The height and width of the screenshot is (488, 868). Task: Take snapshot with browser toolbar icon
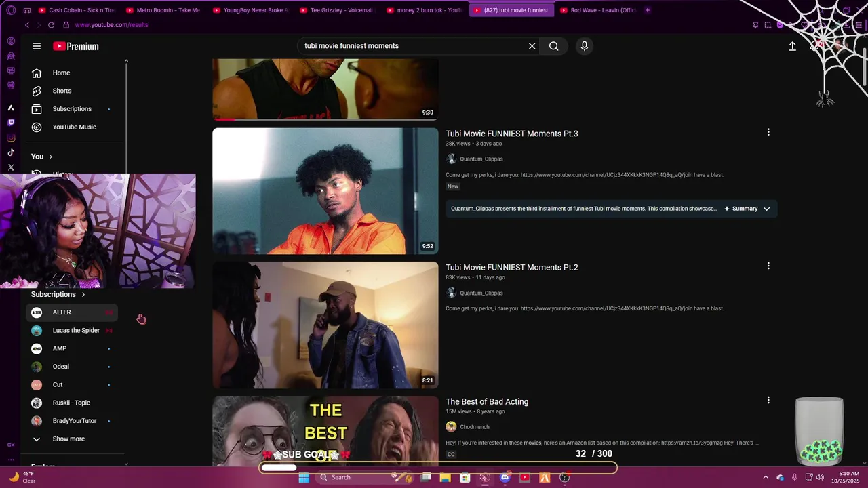pos(768,25)
